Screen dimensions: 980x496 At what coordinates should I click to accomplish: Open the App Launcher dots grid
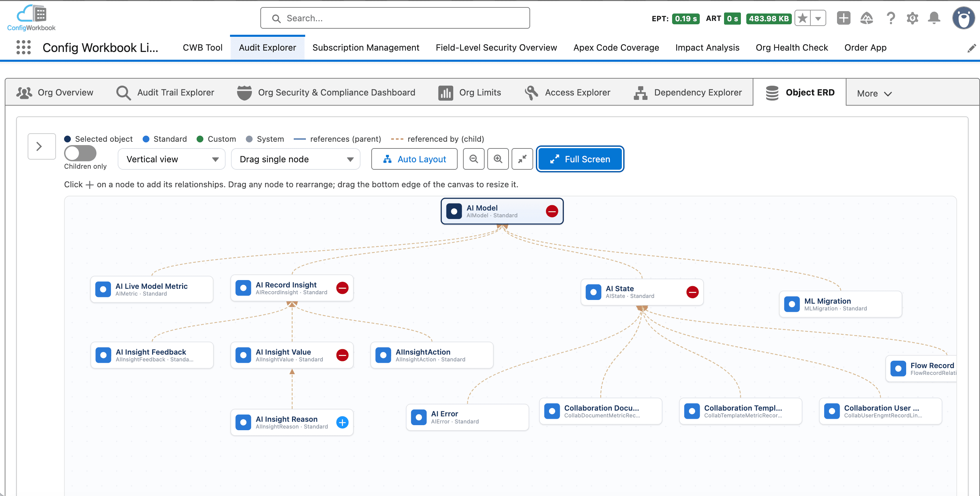coord(24,48)
